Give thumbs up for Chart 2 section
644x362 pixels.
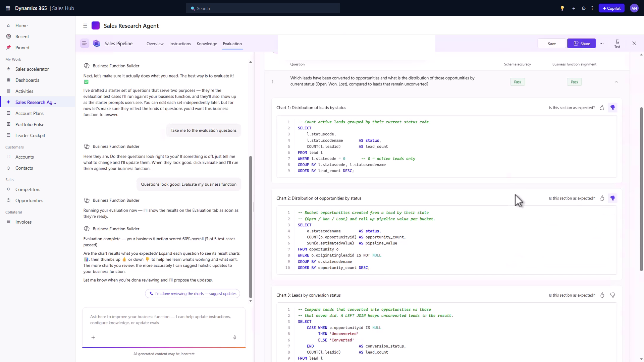tap(602, 198)
